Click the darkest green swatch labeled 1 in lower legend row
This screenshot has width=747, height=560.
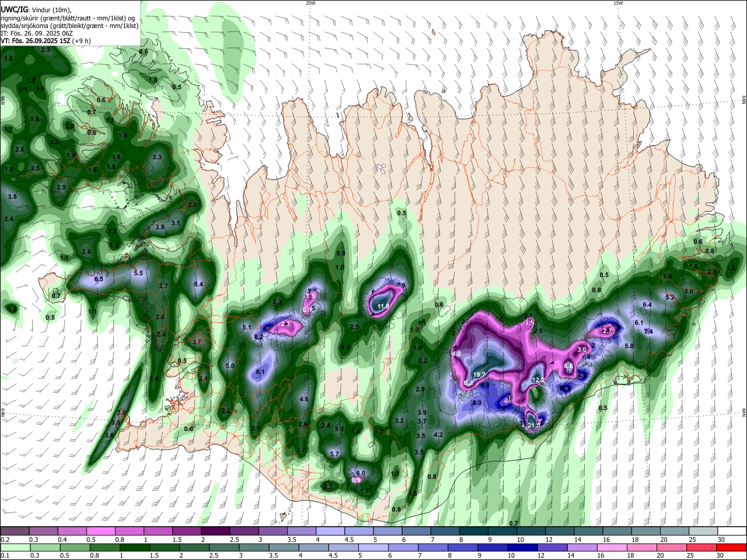(x=135, y=547)
